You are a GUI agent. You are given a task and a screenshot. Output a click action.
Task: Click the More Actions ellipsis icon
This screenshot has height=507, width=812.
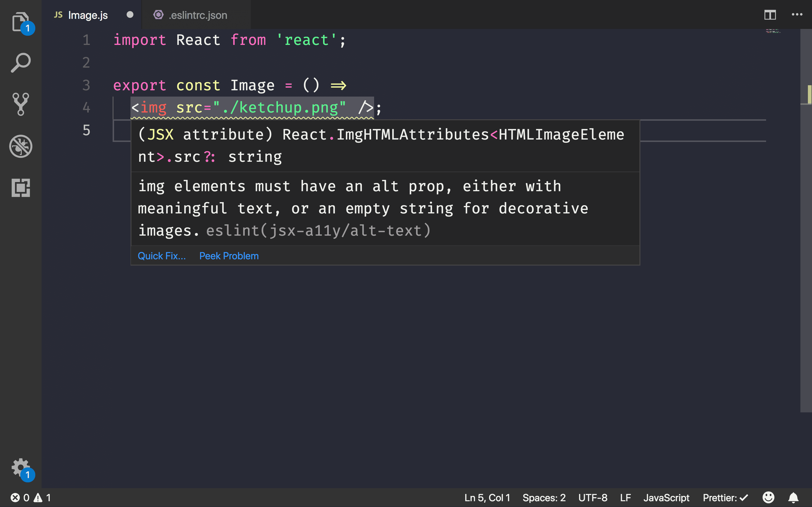[x=797, y=14]
